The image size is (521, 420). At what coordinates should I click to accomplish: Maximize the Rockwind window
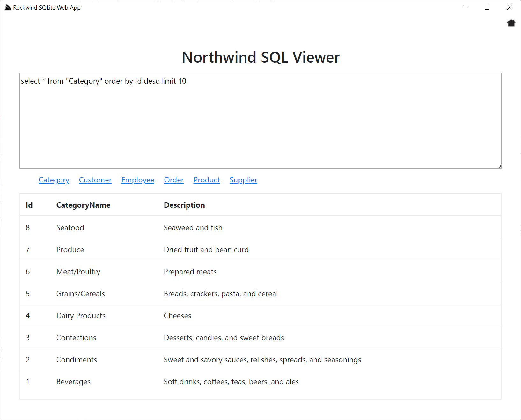tap(487, 7)
